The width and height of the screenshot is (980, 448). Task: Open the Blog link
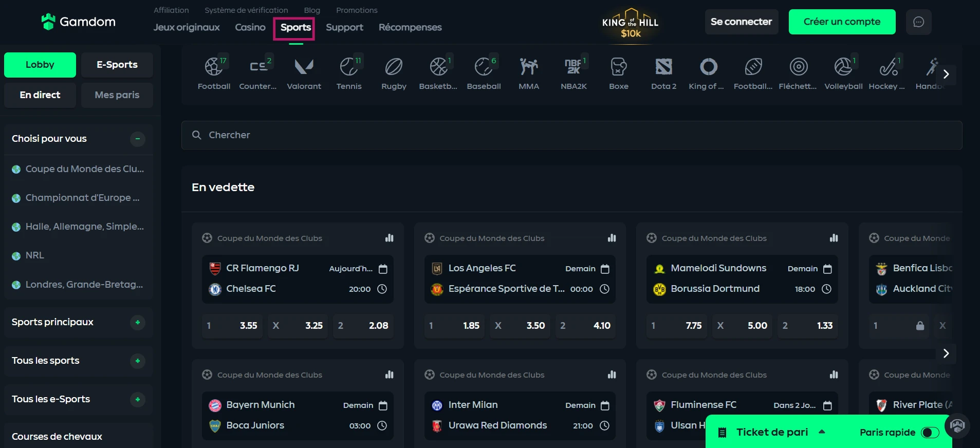click(312, 10)
